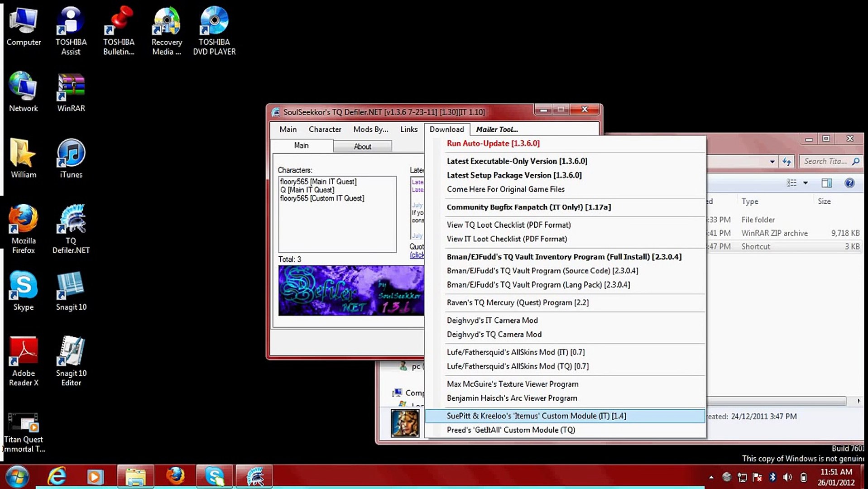
Task: Launch Mozilla Firefox desktop shortcut
Action: 24,229
